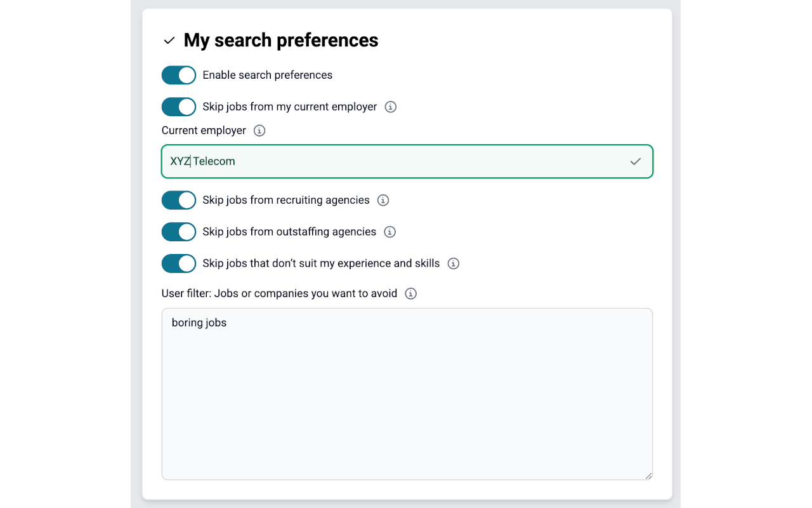Screen dimensions: 812x508
Task: Open info icon next to User filter label
Action: click(x=411, y=293)
